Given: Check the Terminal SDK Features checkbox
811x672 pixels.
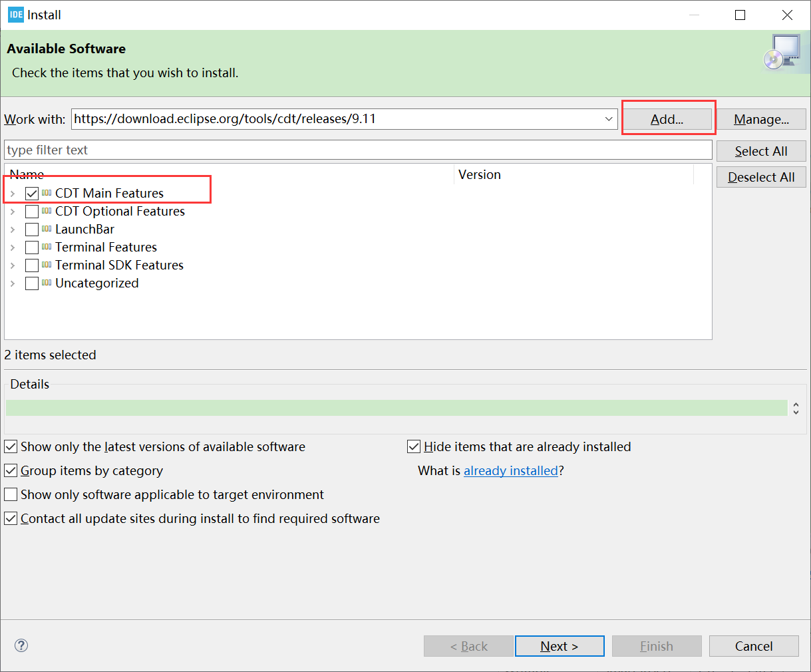Looking at the screenshot, I should pyautogui.click(x=32, y=265).
